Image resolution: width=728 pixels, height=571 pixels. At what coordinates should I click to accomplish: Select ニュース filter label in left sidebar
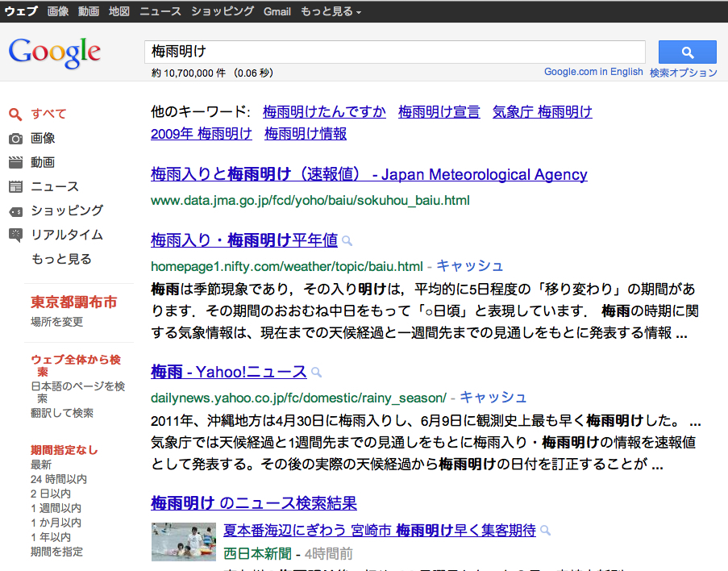point(55,187)
